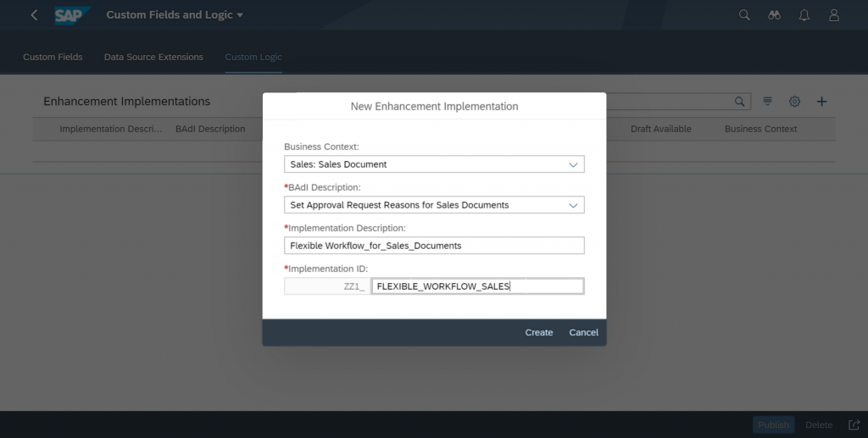Open table settings gear icon
The width and height of the screenshot is (868, 438).
794,101
